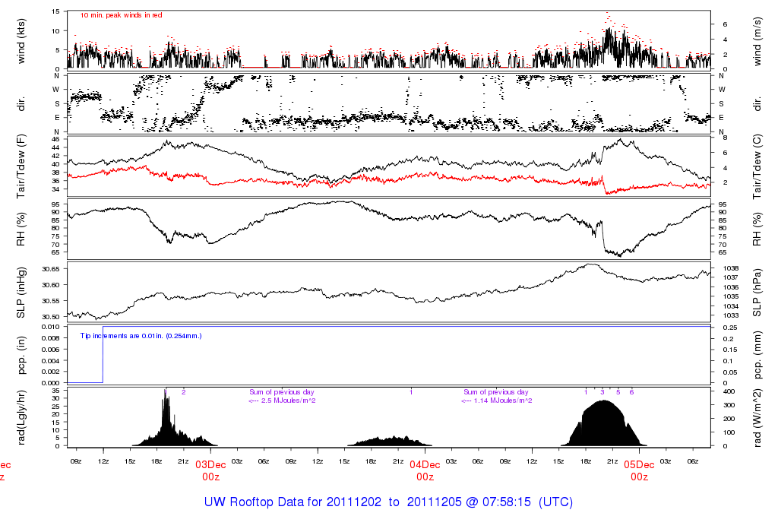Click the "rad(Lgly/hr)" axis label

coord(21,418)
